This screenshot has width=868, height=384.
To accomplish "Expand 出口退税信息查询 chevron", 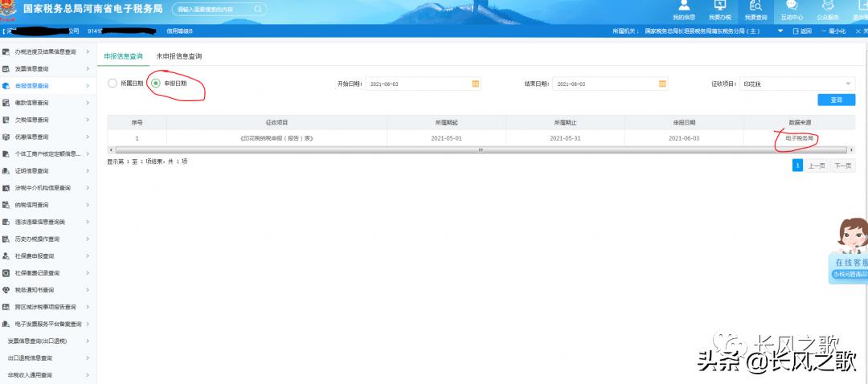I will (x=88, y=358).
